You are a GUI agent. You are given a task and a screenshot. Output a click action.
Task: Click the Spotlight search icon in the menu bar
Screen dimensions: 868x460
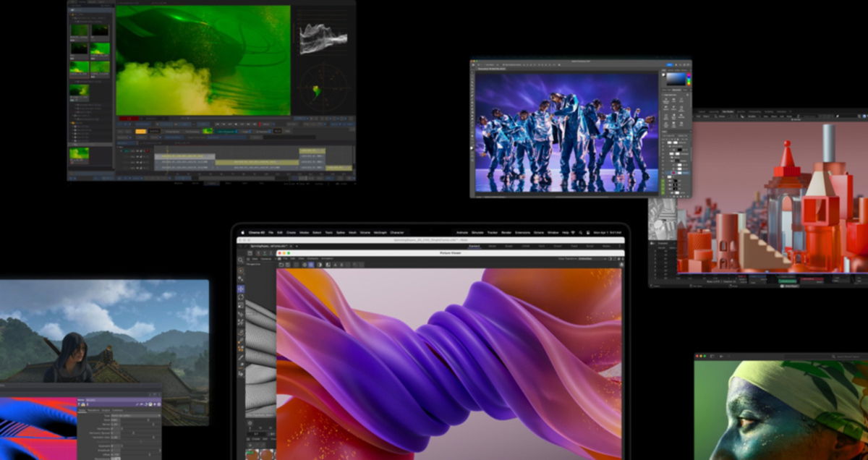pyautogui.click(x=581, y=232)
